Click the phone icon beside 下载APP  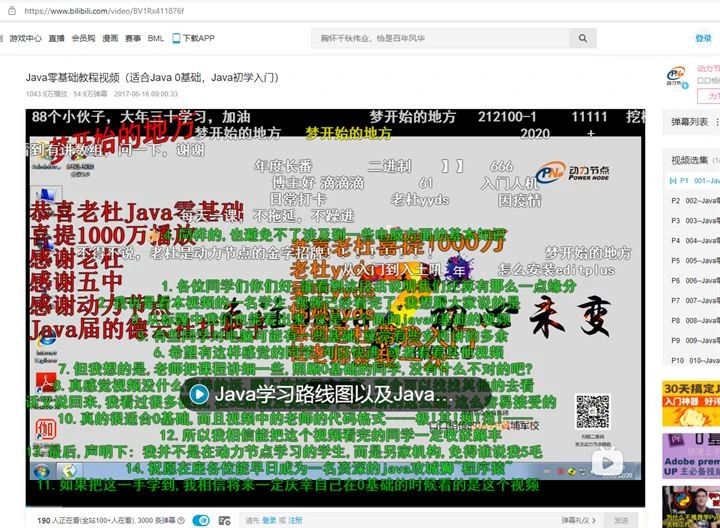click(x=176, y=38)
